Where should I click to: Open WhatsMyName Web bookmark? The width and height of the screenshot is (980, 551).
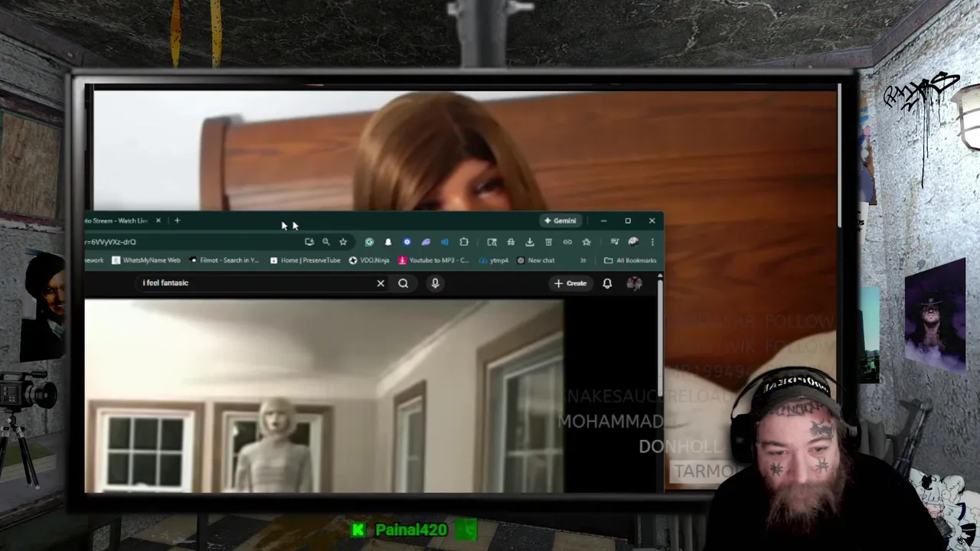coord(146,260)
